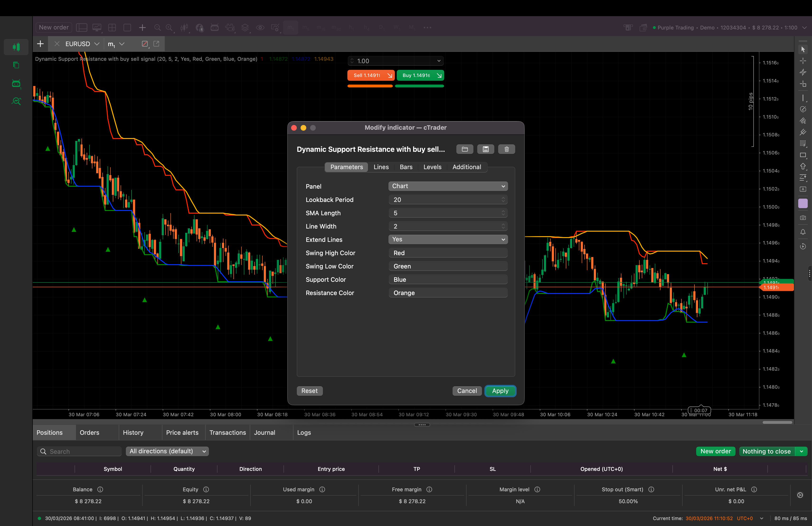Delete the indicator using the trash icon
The image size is (812, 526).
pyautogui.click(x=506, y=149)
